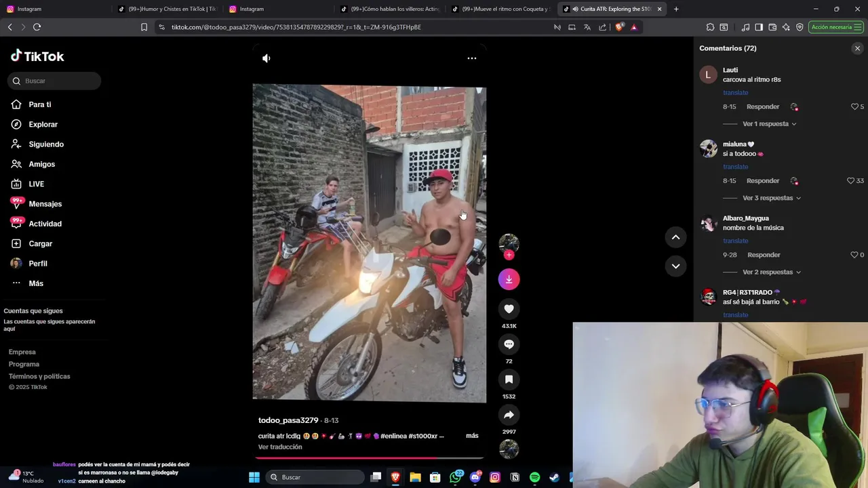Reply to mialuna's comment

tap(763, 181)
